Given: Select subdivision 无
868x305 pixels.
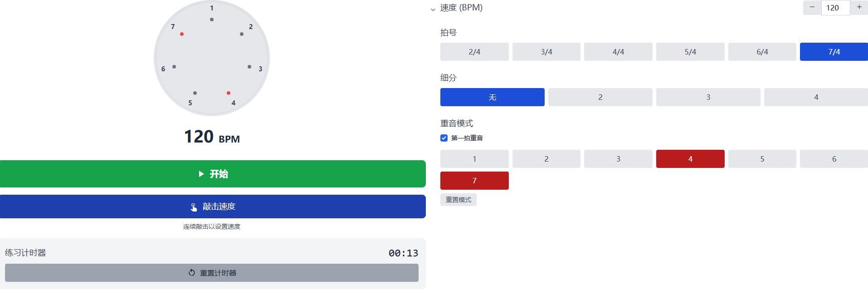Looking at the screenshot, I should click(492, 97).
